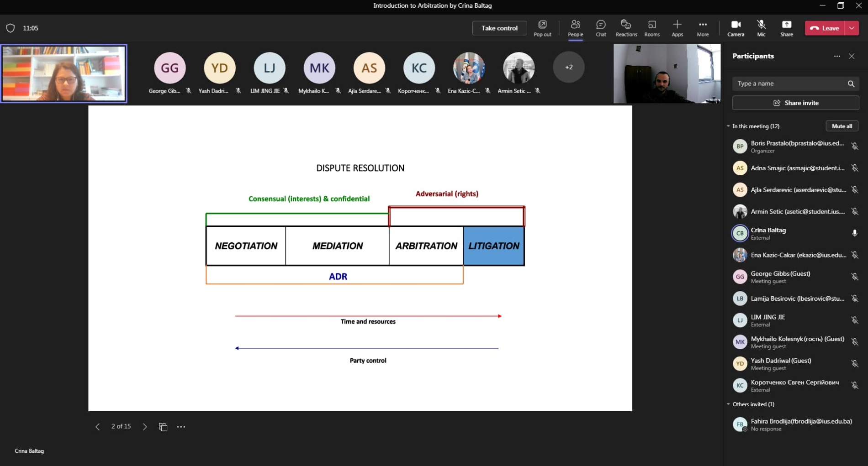868x466 pixels.
Task: Open slide grid view icon
Action: (x=163, y=427)
